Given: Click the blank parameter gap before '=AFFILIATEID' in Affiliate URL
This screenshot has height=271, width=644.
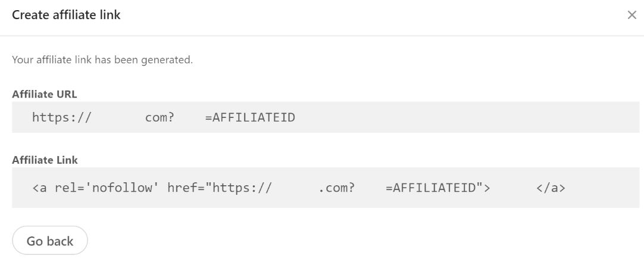Looking at the screenshot, I should [190, 117].
